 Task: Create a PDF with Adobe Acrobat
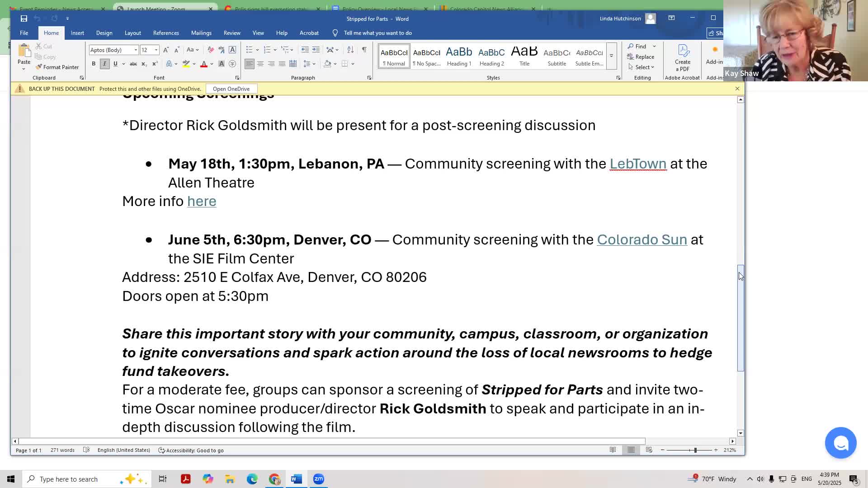[x=683, y=58]
